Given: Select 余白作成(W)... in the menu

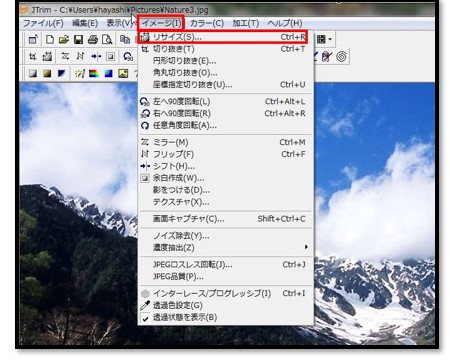Looking at the screenshot, I should click(226, 178).
